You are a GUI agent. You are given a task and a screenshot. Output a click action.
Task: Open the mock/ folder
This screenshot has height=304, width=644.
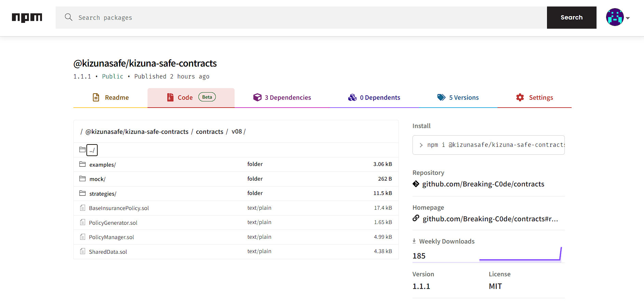point(97,179)
